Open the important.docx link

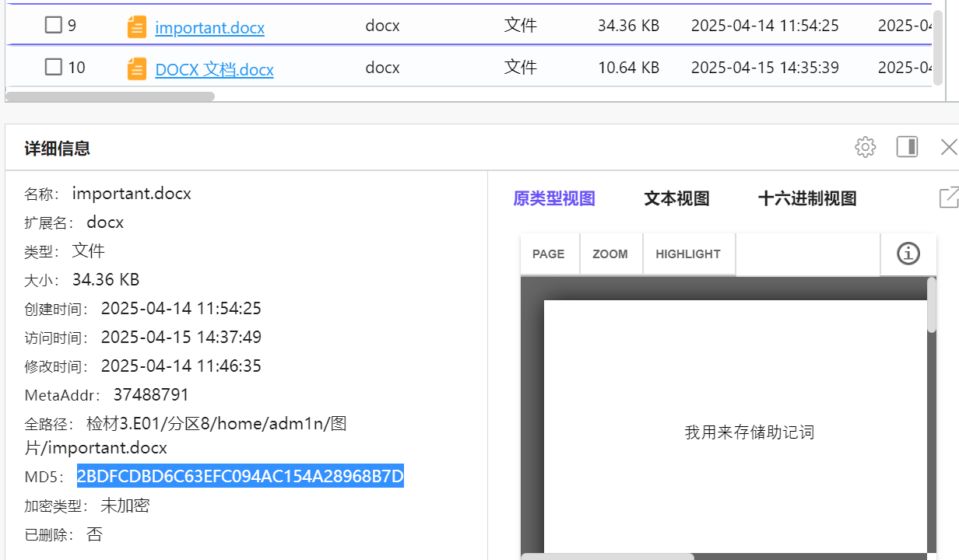point(209,26)
